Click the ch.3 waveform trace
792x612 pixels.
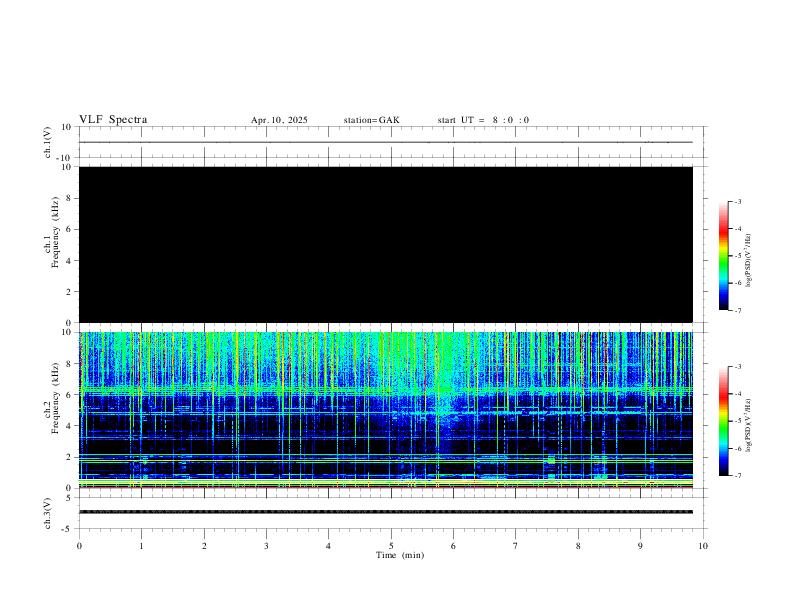386,512
